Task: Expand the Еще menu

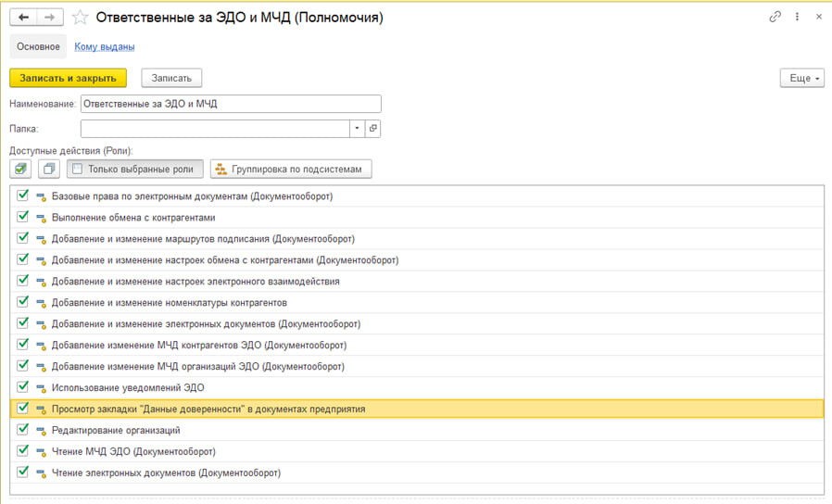Action: [801, 78]
